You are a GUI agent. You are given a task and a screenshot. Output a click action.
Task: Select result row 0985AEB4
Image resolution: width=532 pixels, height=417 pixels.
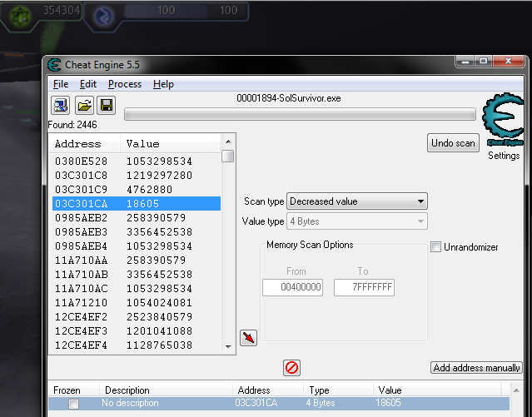pos(136,246)
